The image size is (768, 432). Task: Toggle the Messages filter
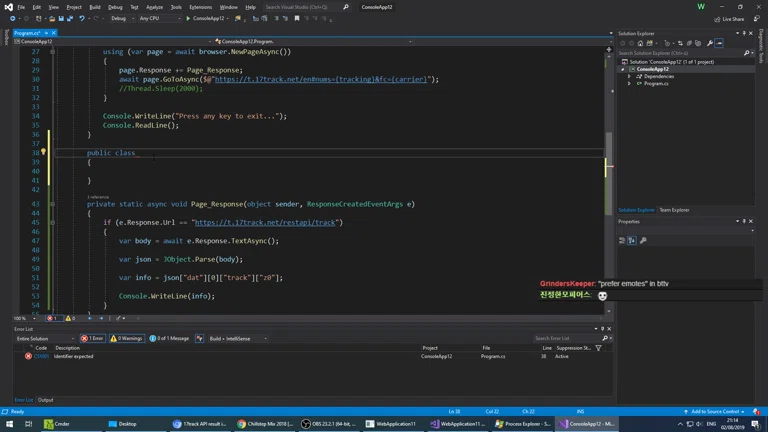[169, 338]
